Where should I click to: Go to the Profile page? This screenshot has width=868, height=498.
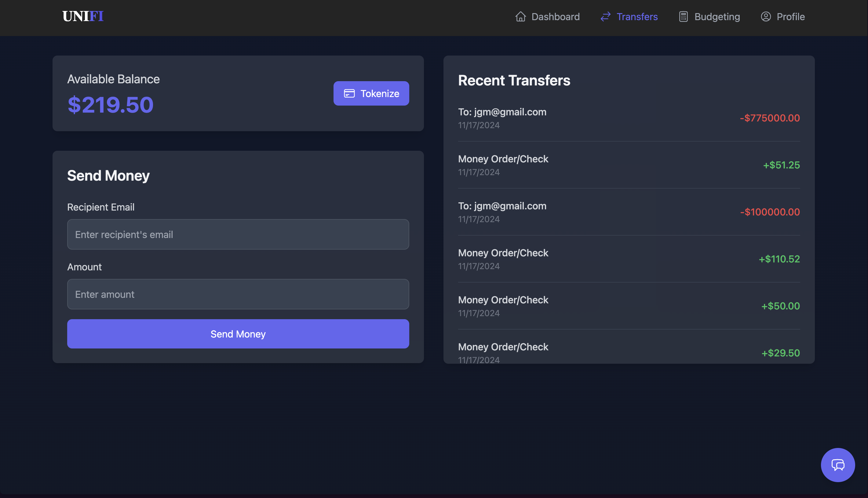click(x=790, y=16)
